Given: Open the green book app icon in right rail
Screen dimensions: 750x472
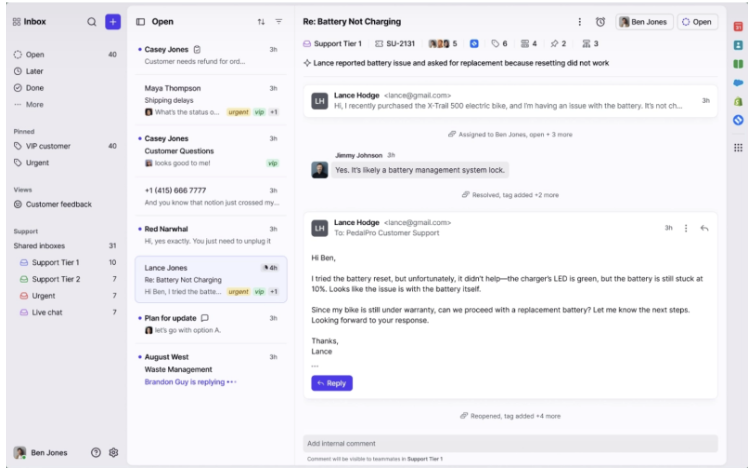Looking at the screenshot, I should coord(738,64).
